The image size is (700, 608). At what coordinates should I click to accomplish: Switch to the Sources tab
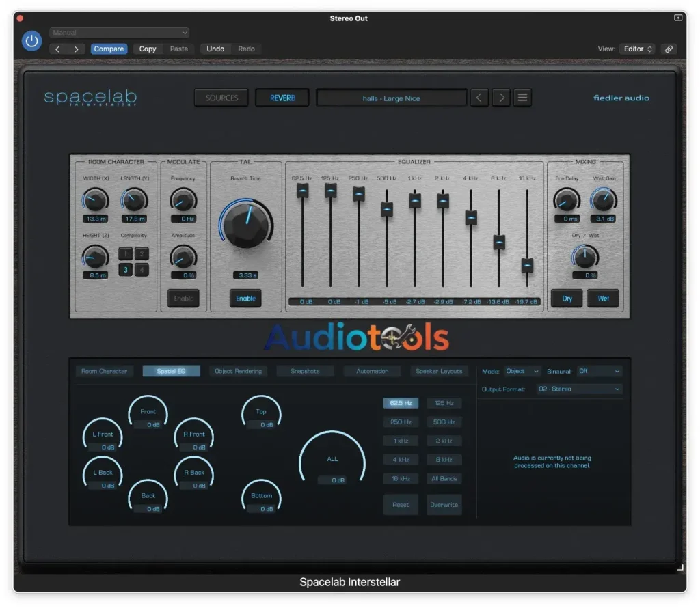[x=221, y=97]
